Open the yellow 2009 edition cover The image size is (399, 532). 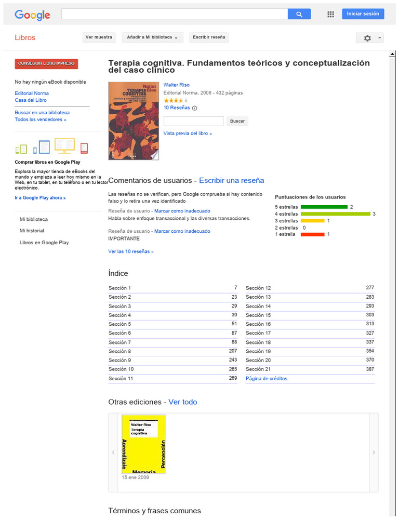pyautogui.click(x=143, y=444)
